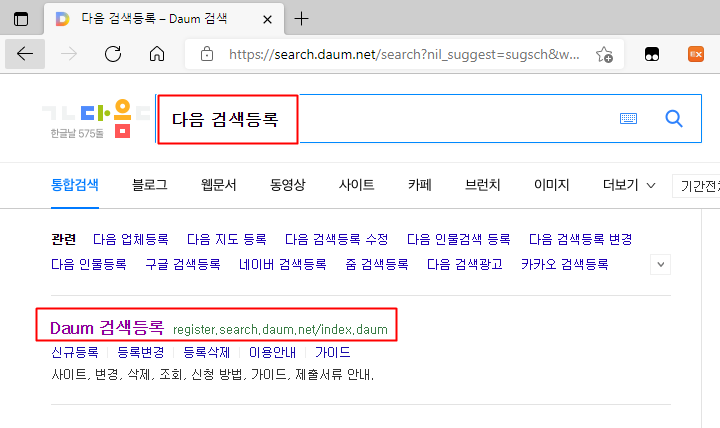The width and height of the screenshot is (720, 428).
Task: Select the 통합검색 tab
Action: pyautogui.click(x=75, y=185)
